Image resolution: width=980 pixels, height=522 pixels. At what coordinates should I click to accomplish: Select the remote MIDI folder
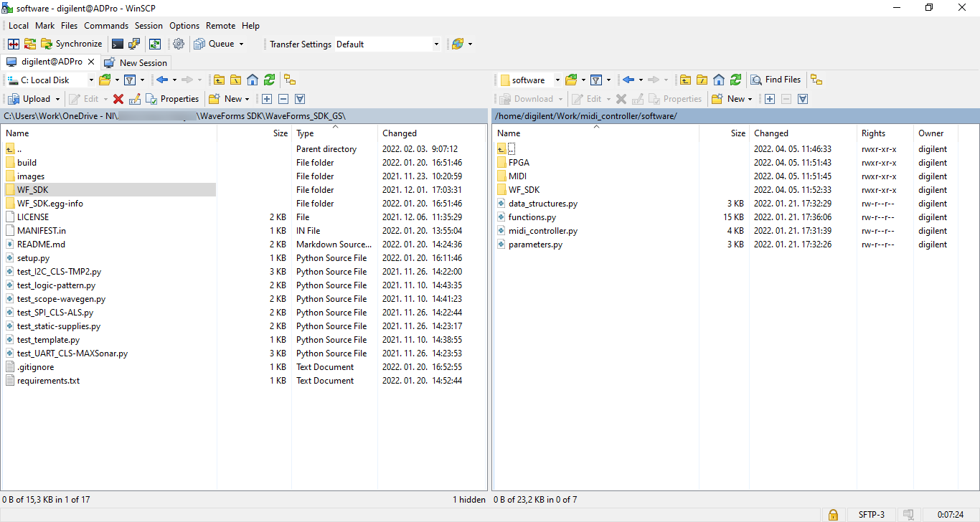pyautogui.click(x=517, y=176)
